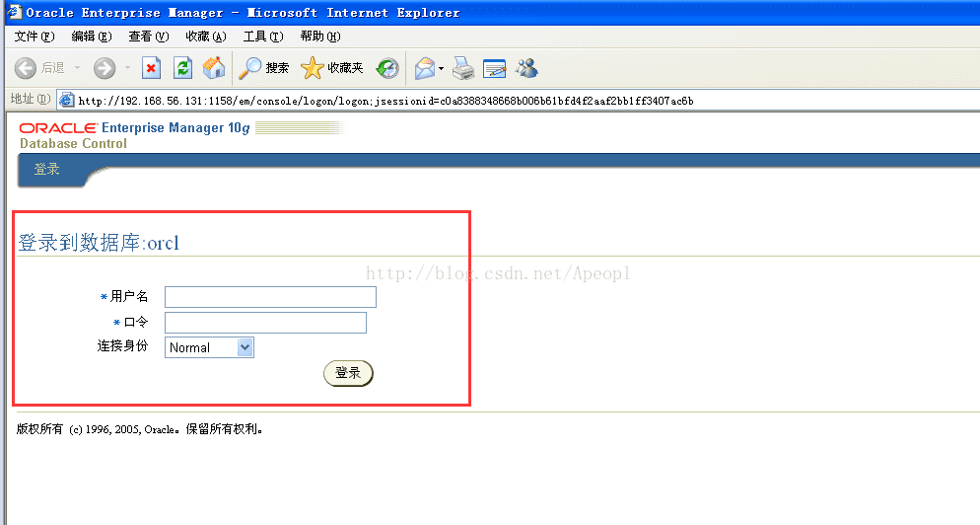Print the page with printer icon

point(463,68)
